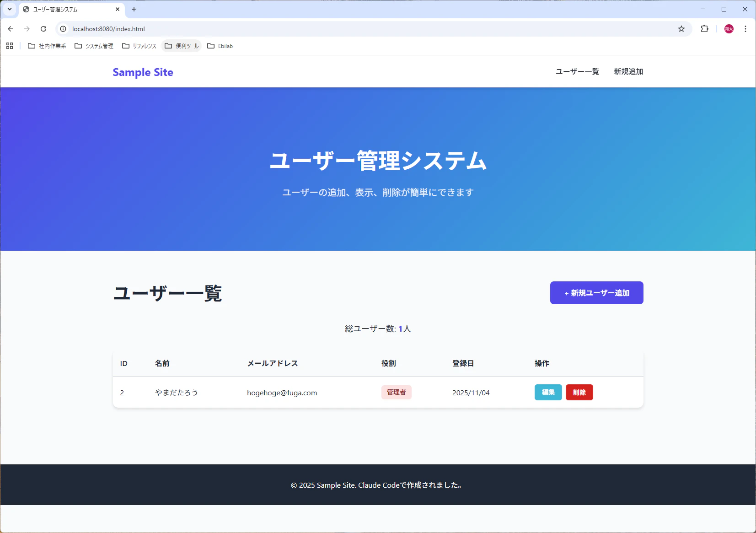
Task: Open the Ebilab bookmark folder
Action: pos(220,46)
